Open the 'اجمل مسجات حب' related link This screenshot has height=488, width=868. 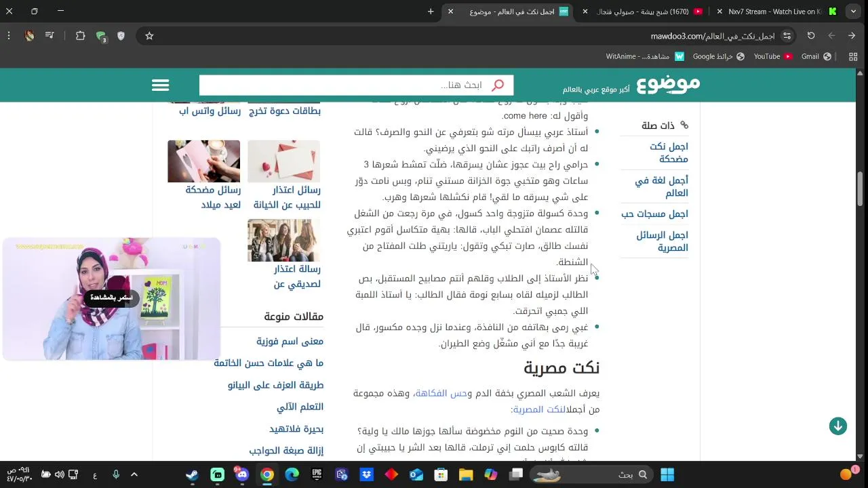tap(654, 214)
